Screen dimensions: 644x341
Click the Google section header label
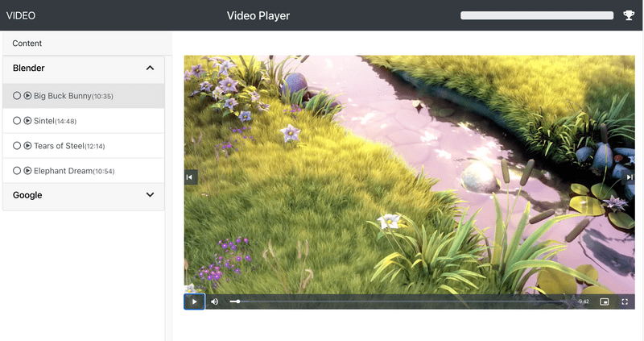27,195
